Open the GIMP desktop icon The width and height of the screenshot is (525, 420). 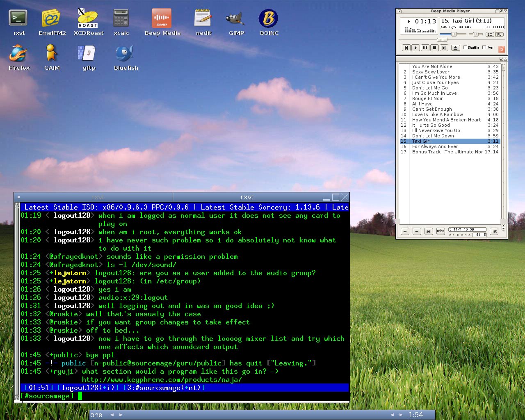pos(236,19)
